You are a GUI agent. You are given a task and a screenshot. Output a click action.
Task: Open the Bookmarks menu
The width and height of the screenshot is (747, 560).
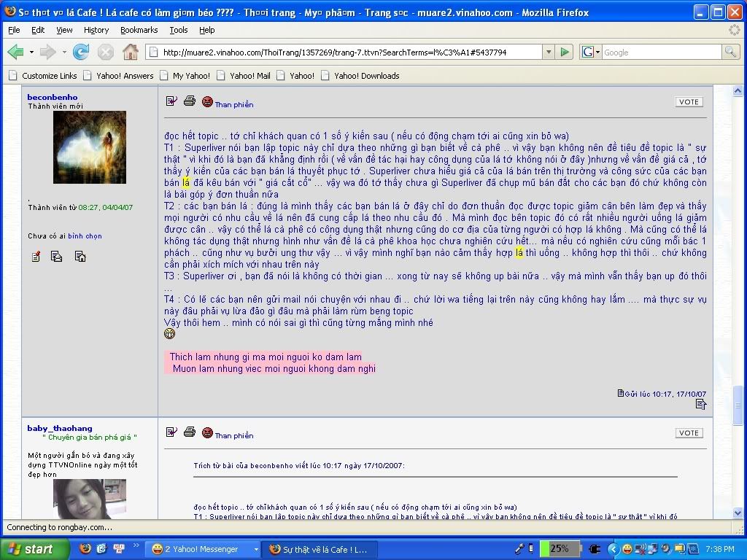coord(139,30)
